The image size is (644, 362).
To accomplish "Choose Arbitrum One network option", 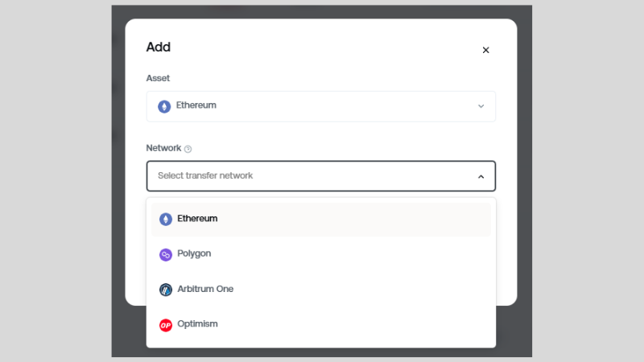I will pos(320,290).
